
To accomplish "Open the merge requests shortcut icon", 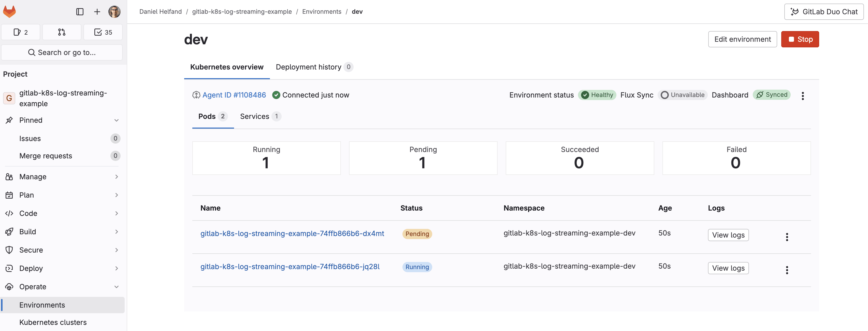I will click(x=62, y=32).
